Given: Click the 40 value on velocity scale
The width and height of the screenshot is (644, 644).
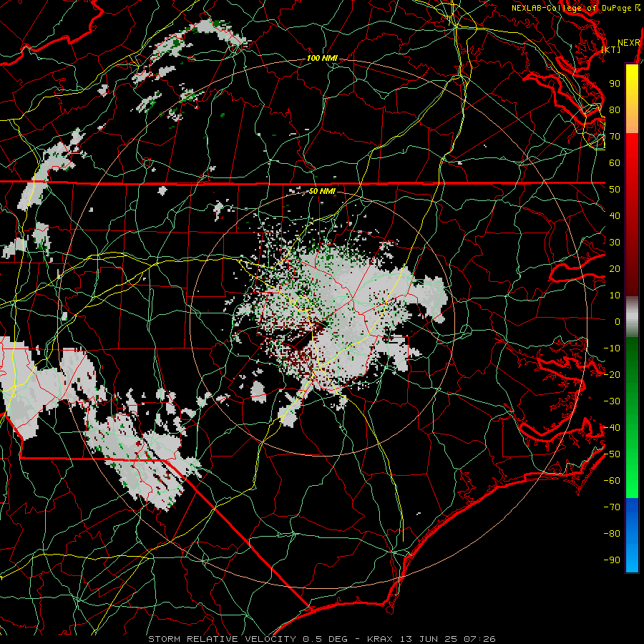Looking at the screenshot, I should click(x=615, y=216).
